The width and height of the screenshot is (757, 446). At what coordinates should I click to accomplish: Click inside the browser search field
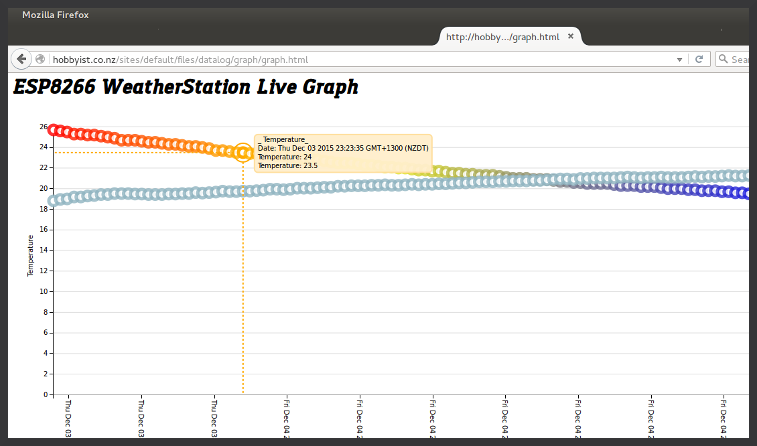[741, 59]
